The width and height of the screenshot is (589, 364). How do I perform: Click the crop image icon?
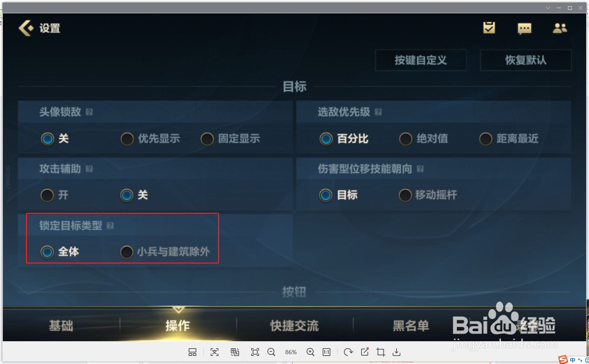click(381, 352)
